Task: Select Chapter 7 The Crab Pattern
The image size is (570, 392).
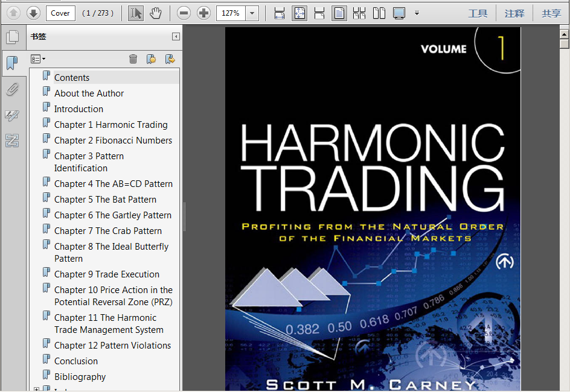Action: pos(108,230)
